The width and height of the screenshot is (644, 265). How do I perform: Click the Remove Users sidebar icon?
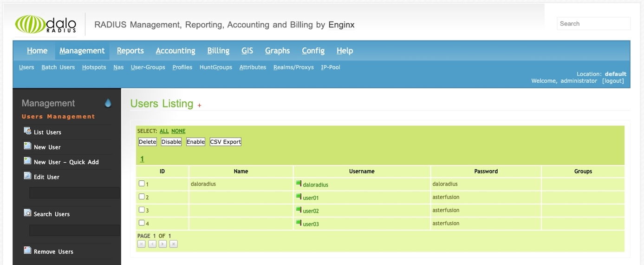point(27,251)
